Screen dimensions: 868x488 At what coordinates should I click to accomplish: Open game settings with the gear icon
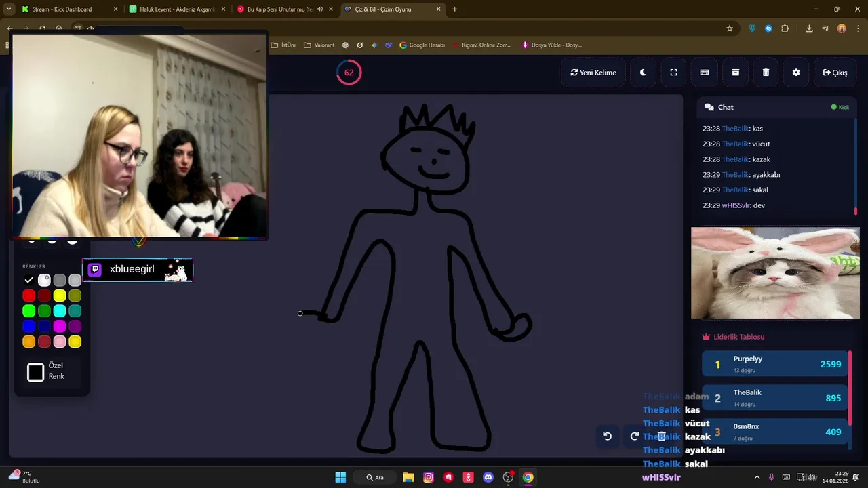796,73
